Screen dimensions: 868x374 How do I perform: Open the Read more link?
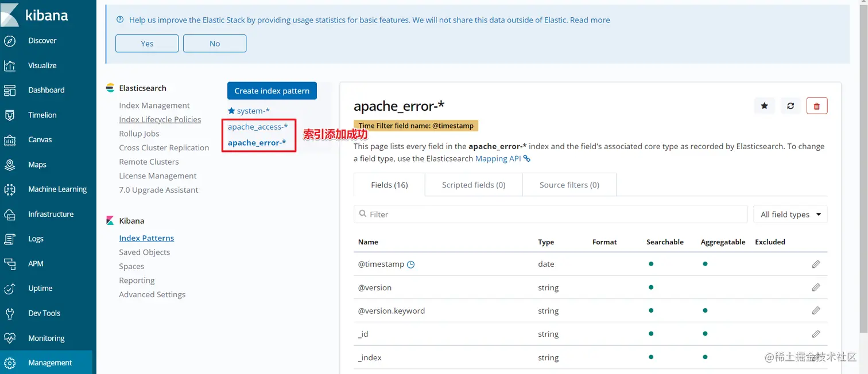pos(590,20)
